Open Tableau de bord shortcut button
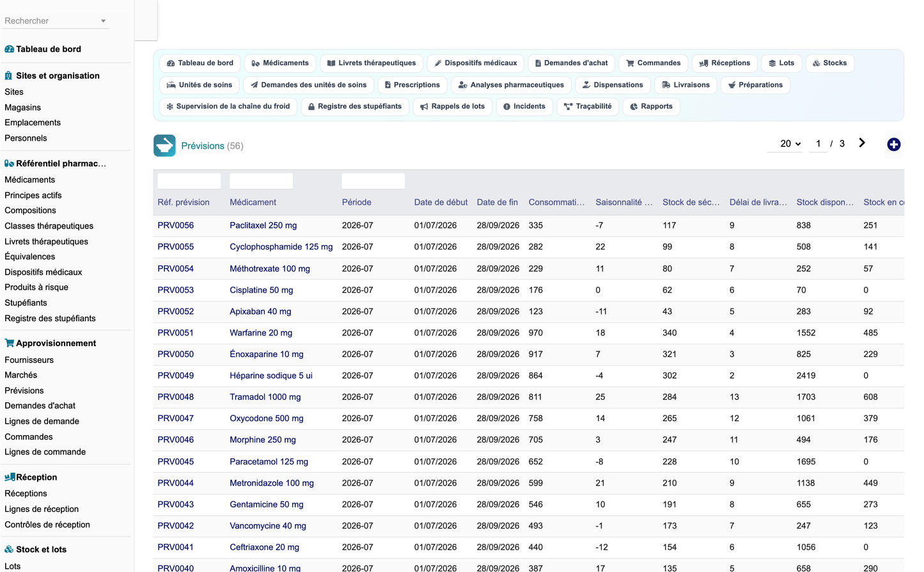The width and height of the screenshot is (924, 572). point(200,63)
